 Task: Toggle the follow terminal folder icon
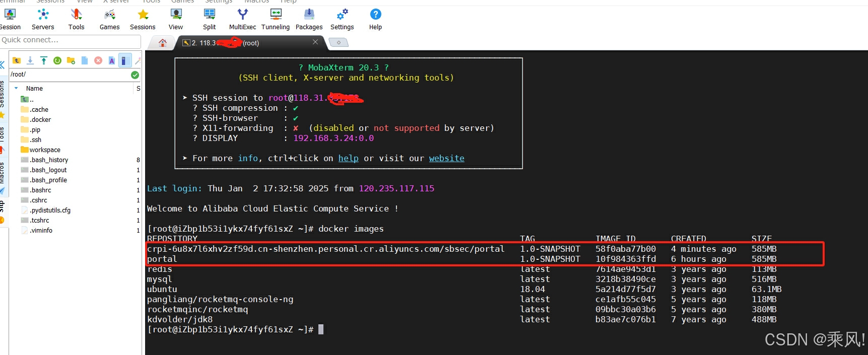point(125,60)
